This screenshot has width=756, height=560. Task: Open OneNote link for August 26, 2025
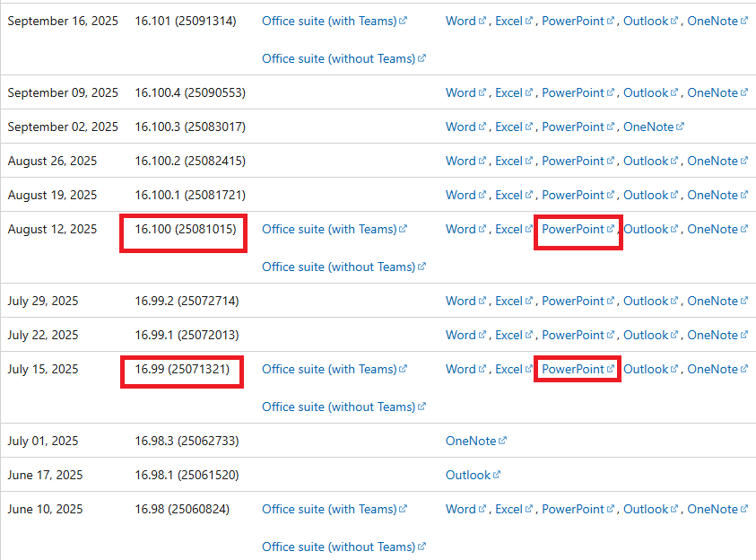tap(717, 162)
